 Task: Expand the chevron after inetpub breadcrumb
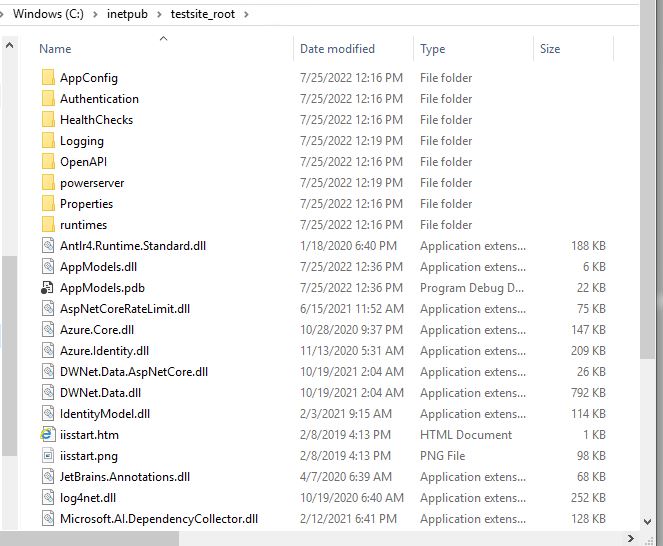point(157,14)
